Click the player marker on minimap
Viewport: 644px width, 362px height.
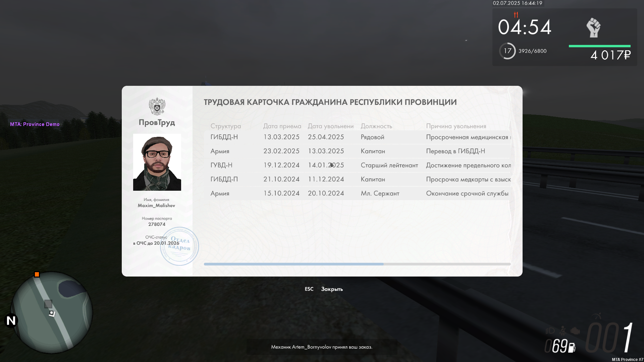[x=52, y=314]
